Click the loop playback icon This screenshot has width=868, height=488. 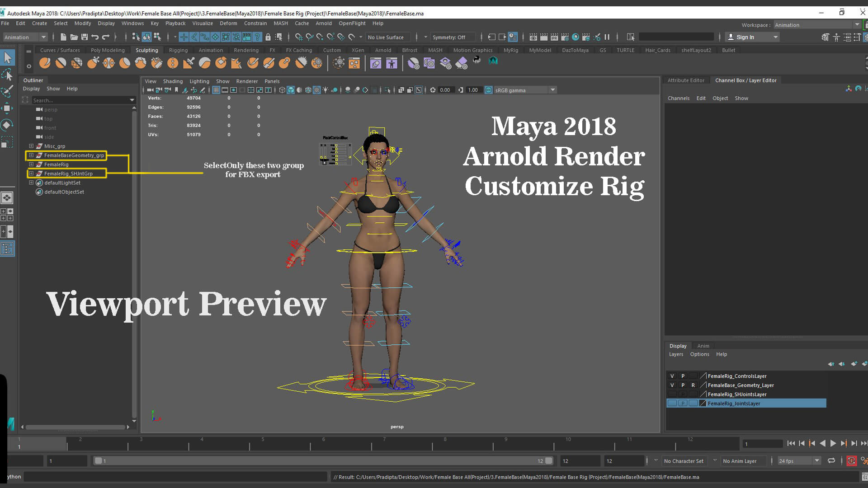tap(831, 461)
